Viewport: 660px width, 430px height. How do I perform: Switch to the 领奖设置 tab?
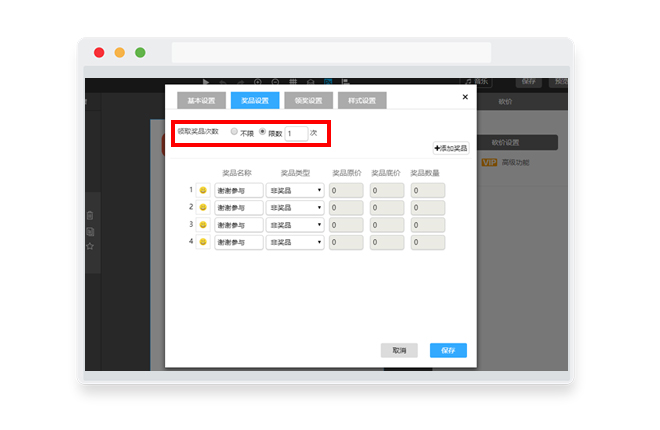[x=308, y=101]
